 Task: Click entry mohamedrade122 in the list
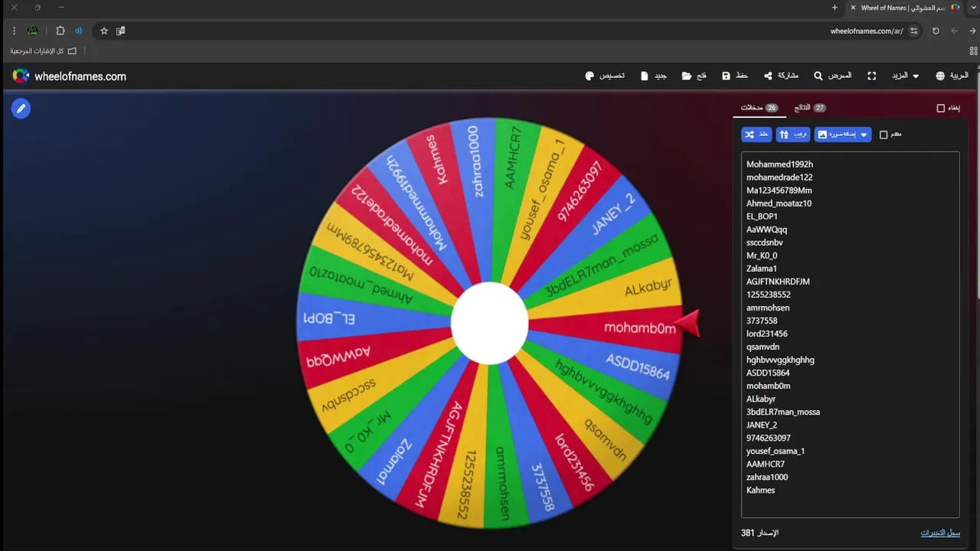(x=779, y=178)
